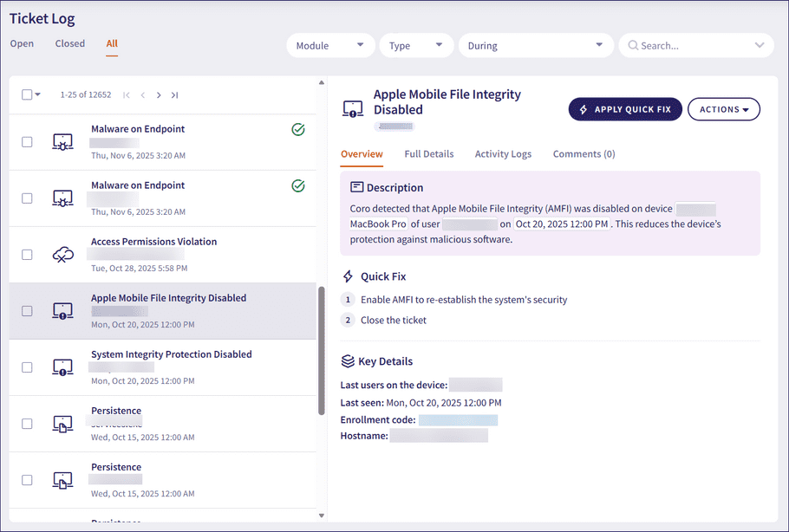Click the first page pagination icon
This screenshot has height=532, width=789.
pos(127,95)
